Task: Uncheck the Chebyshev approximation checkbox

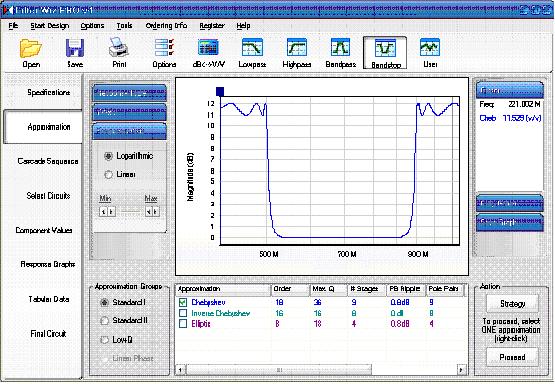Action: click(183, 303)
